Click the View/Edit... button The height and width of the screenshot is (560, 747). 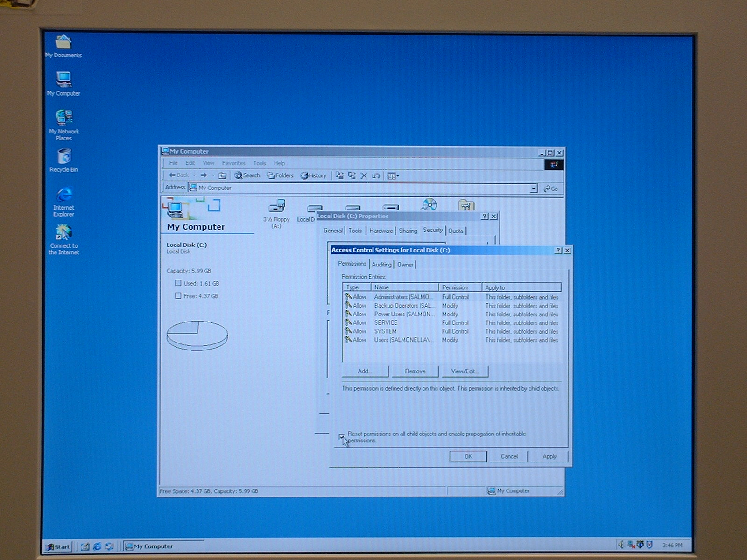[x=465, y=371]
